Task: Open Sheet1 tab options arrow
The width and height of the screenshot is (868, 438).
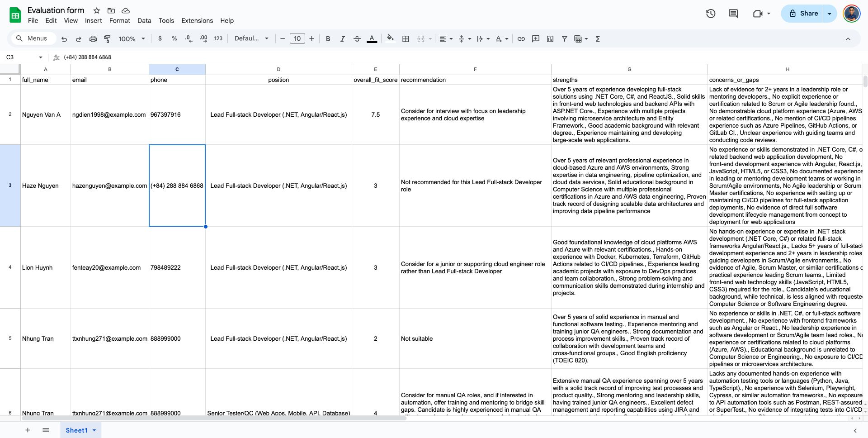Action: [94, 430]
